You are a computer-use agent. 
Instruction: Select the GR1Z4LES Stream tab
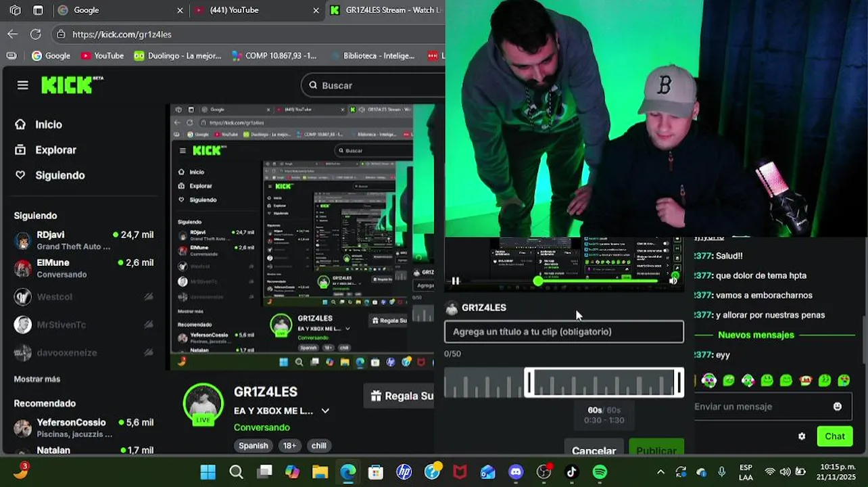click(385, 10)
